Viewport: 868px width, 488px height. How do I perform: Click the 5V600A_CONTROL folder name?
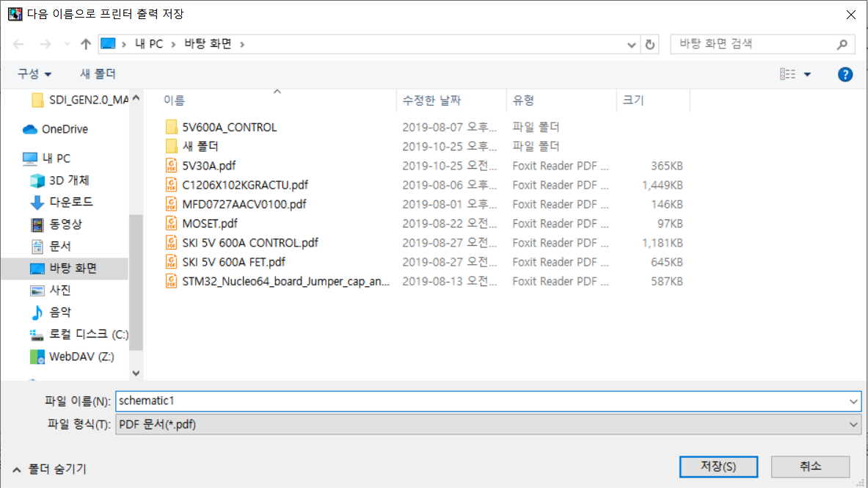pyautogui.click(x=229, y=128)
